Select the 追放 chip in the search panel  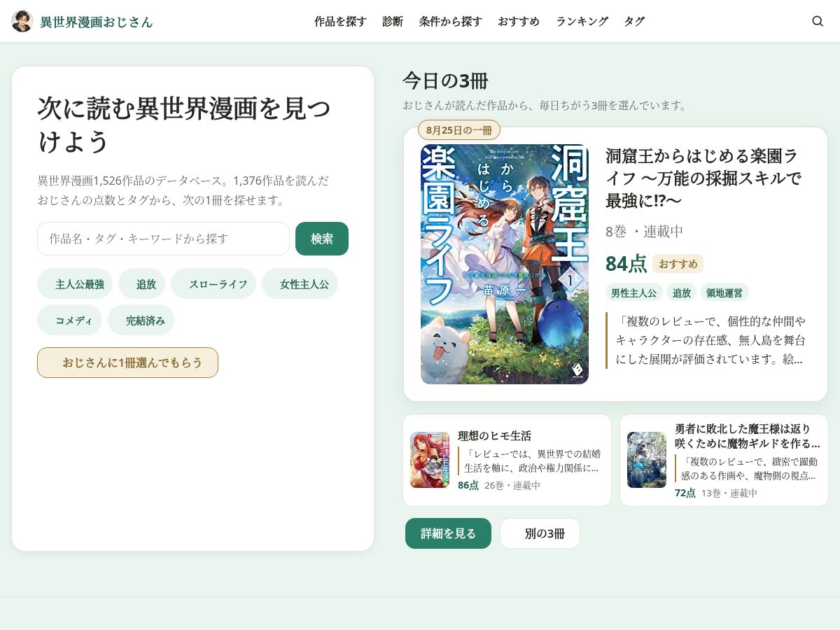click(x=141, y=283)
